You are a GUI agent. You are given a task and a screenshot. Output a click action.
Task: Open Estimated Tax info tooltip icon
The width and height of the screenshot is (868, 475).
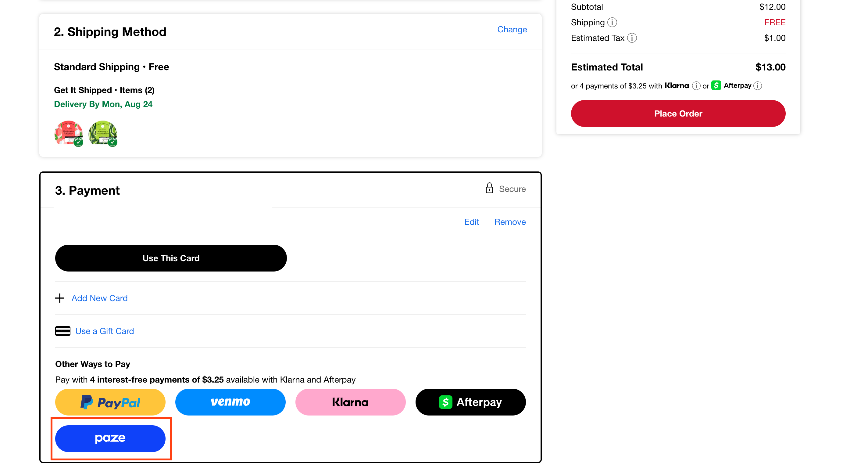pyautogui.click(x=632, y=38)
